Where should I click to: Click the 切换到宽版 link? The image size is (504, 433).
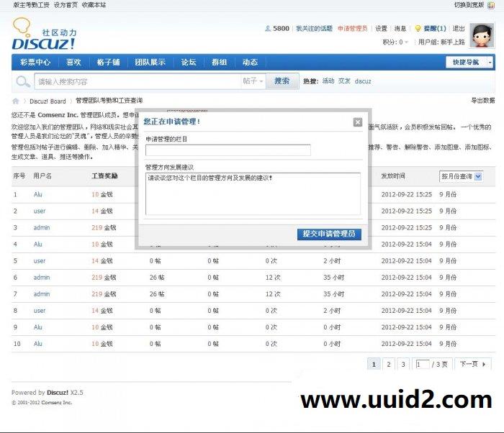pos(469,5)
